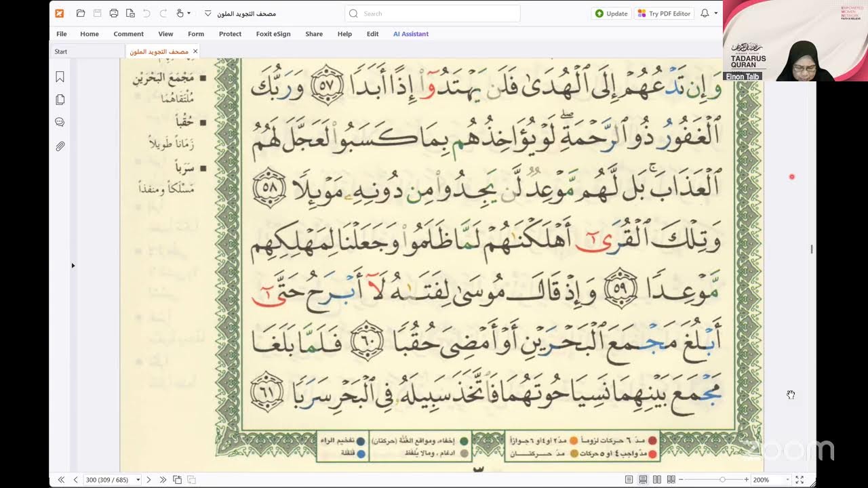
Task: Open the Attachments paperclip panel icon
Action: point(60,146)
